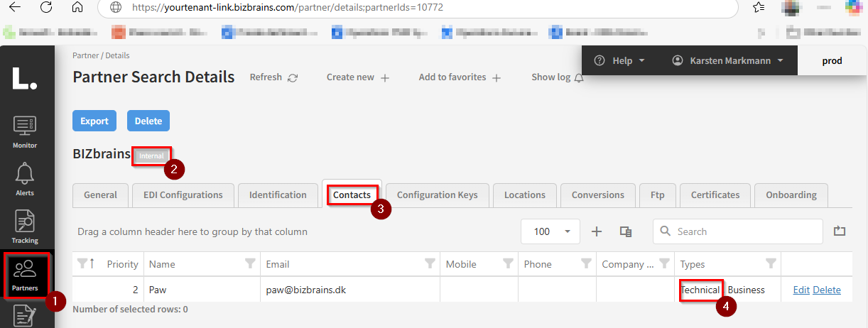
Task: Click the add row plus icon
Action: pos(597,231)
